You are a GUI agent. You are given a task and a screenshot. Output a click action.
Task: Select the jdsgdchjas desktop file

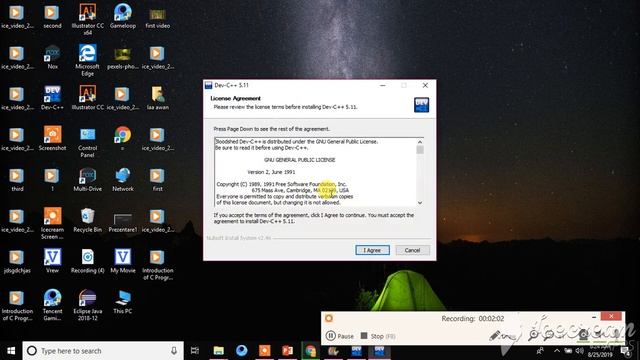(x=17, y=261)
